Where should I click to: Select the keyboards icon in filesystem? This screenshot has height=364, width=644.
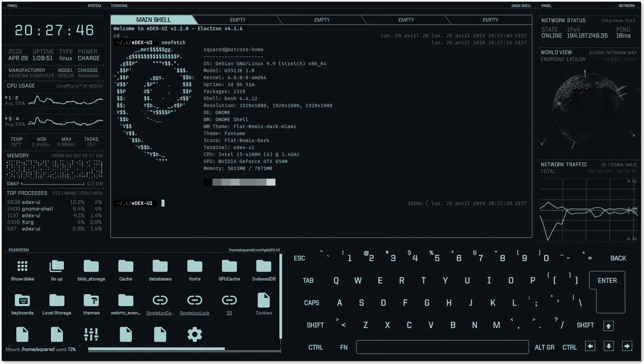pos(22,304)
